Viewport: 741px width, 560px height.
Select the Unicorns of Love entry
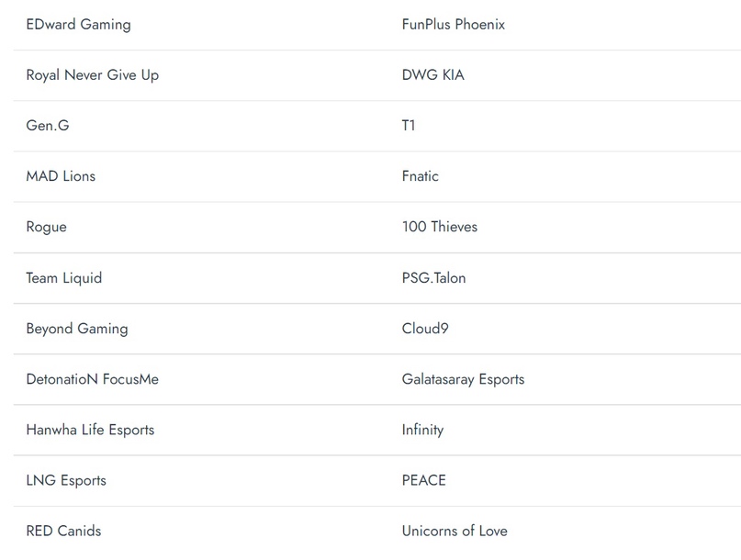pos(454,531)
